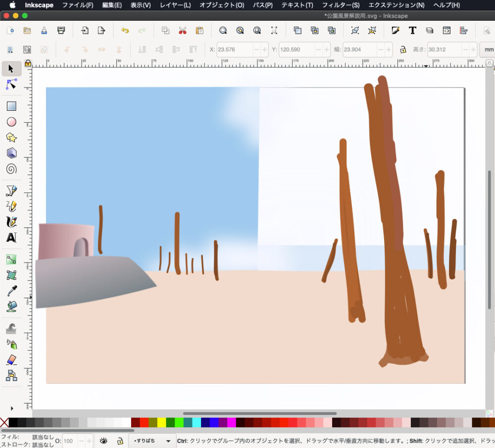Expand the hidden toolbox tools arrow

(11, 408)
